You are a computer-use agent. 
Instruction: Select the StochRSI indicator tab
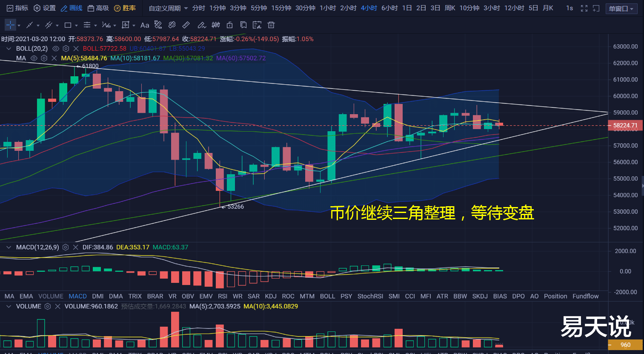[x=370, y=296]
